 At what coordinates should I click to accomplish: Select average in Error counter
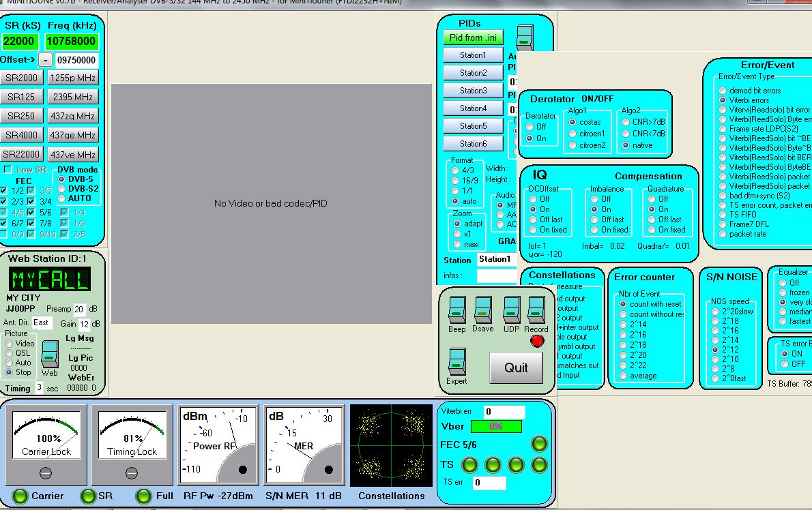[623, 376]
